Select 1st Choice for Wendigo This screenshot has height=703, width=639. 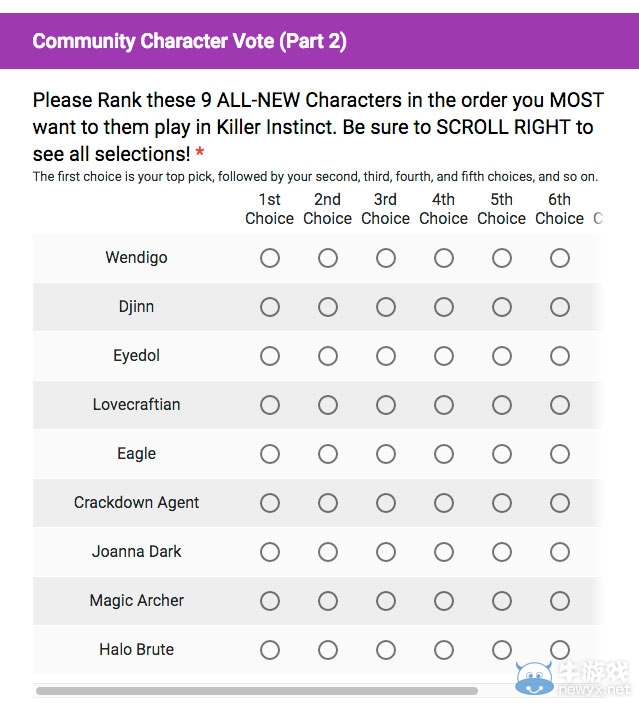(270, 258)
